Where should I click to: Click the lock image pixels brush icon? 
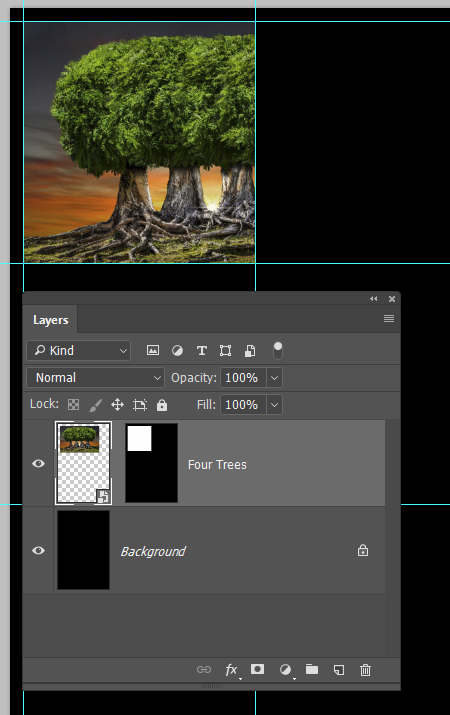95,404
